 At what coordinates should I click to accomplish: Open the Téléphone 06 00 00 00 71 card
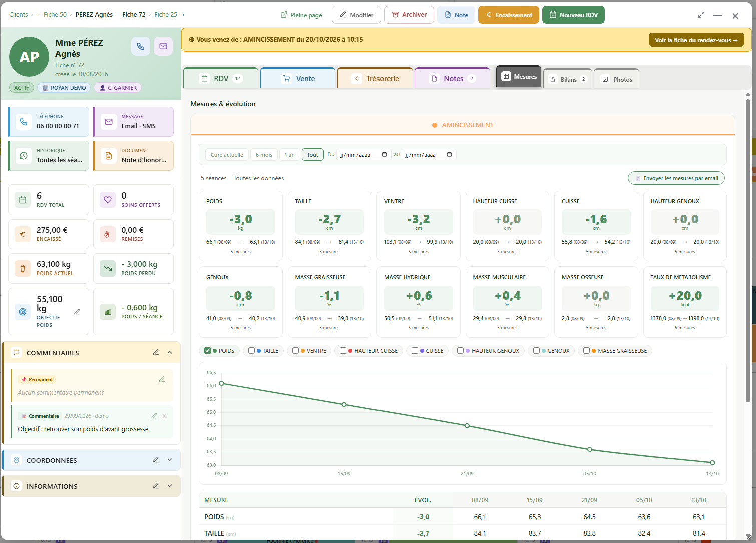click(x=49, y=122)
